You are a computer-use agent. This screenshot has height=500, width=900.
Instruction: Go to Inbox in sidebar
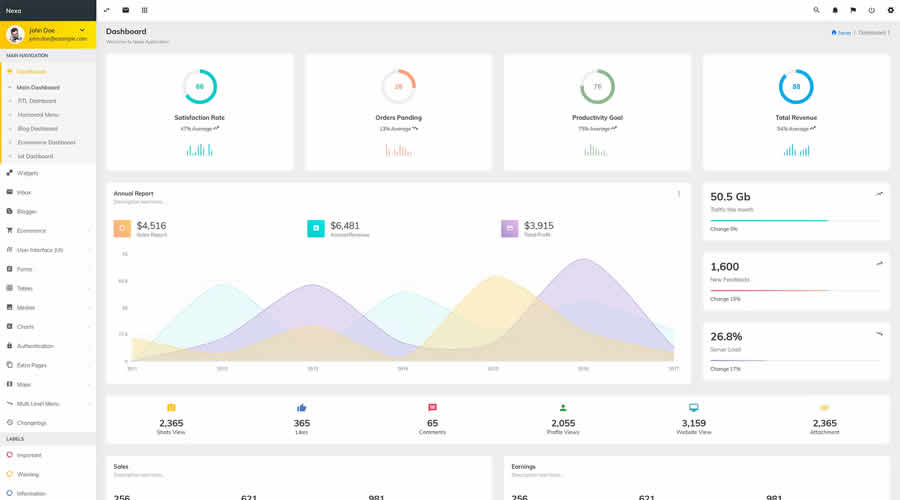[24, 192]
